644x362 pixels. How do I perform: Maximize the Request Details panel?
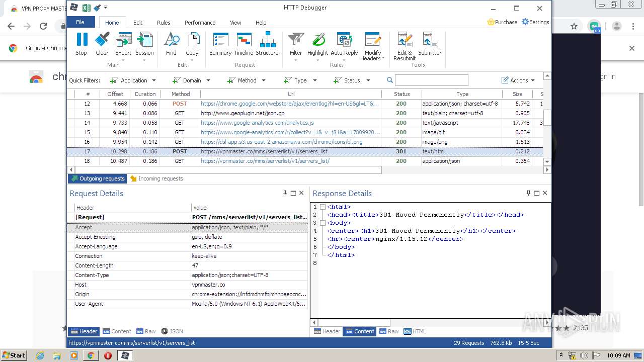click(x=293, y=193)
